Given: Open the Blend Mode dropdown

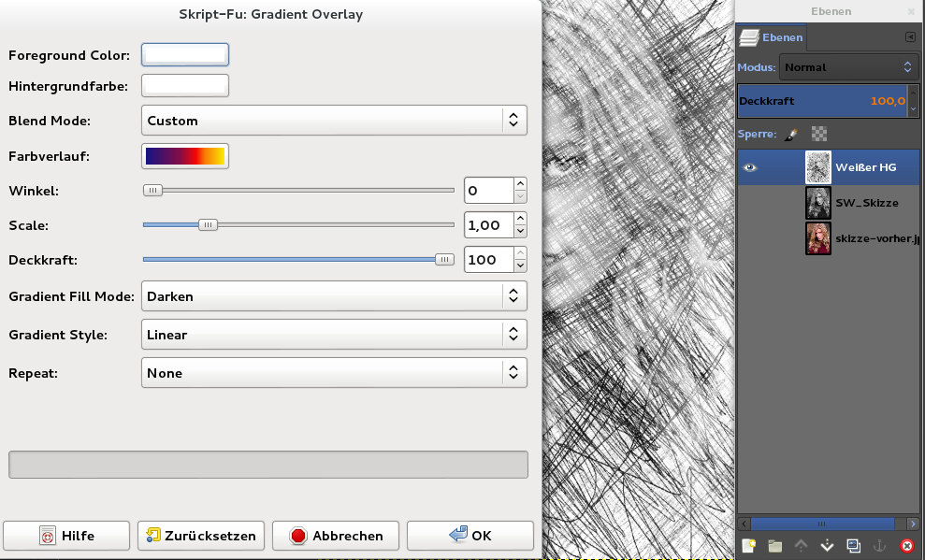Looking at the screenshot, I should (334, 121).
